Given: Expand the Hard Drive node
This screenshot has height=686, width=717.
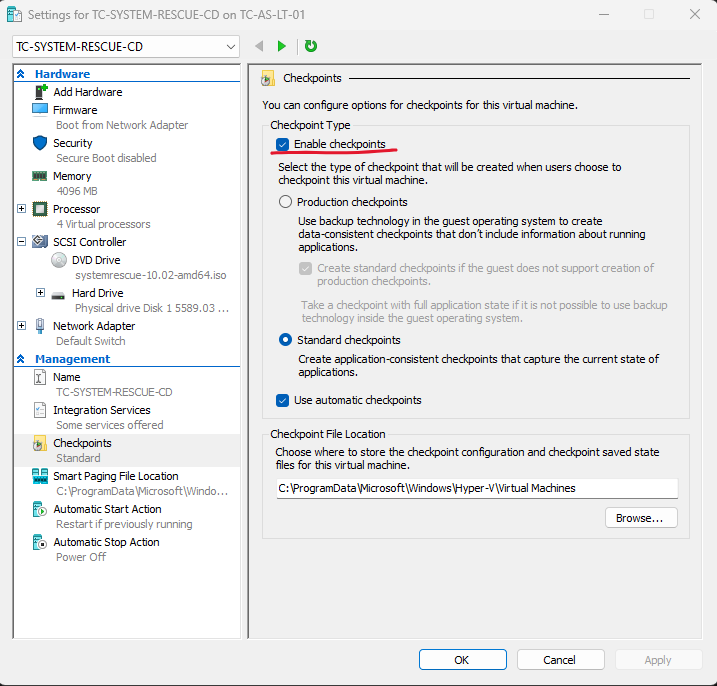Looking at the screenshot, I should tap(40, 292).
